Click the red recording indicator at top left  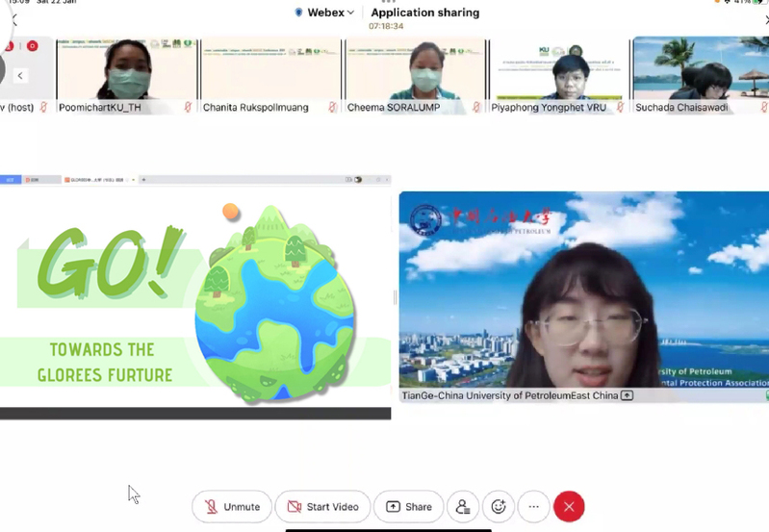tap(32, 45)
